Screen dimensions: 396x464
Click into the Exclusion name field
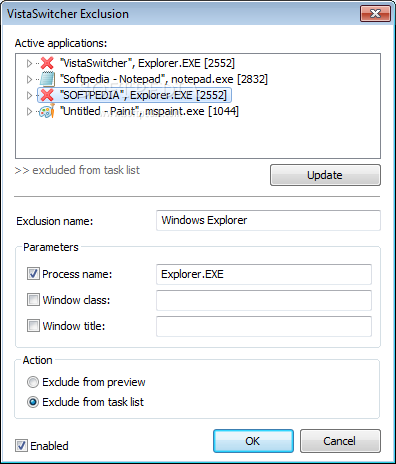click(268, 220)
